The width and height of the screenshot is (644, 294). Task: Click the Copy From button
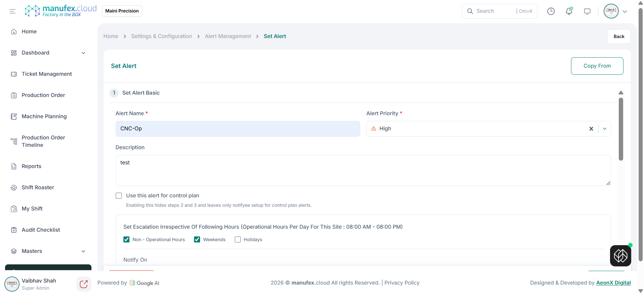597,66
